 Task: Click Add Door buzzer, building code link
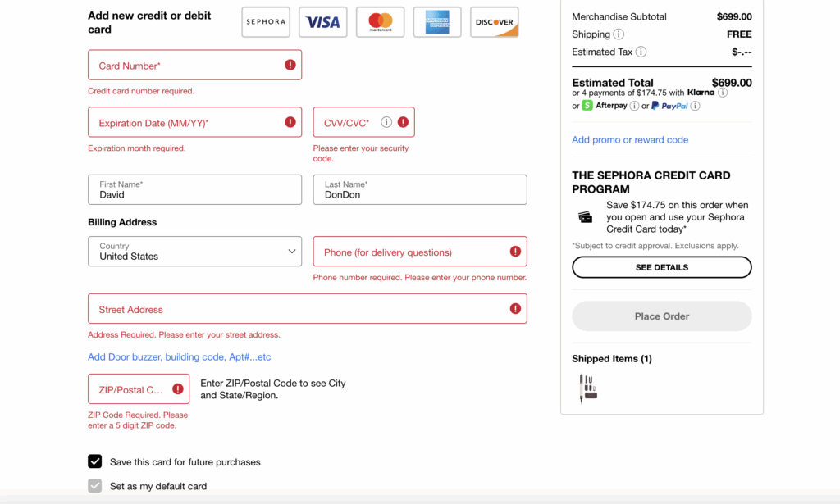179,357
